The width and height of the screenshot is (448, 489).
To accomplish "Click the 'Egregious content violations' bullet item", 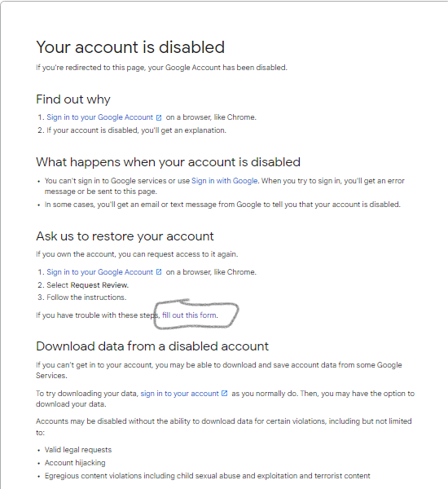I will pos(208,476).
